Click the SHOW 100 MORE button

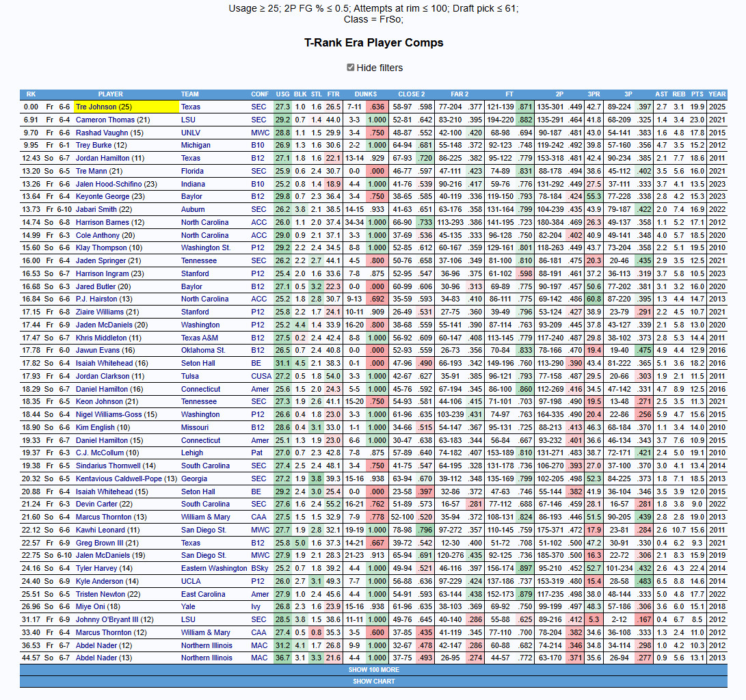tap(373, 670)
